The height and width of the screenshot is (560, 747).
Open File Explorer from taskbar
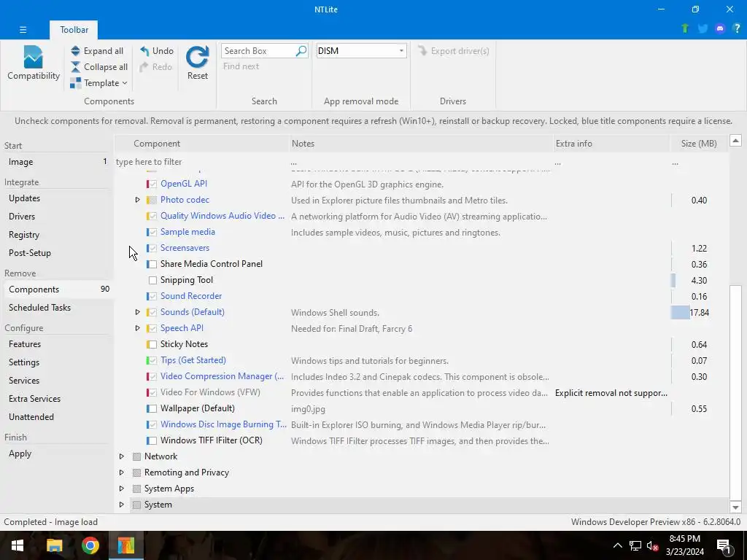point(54,545)
